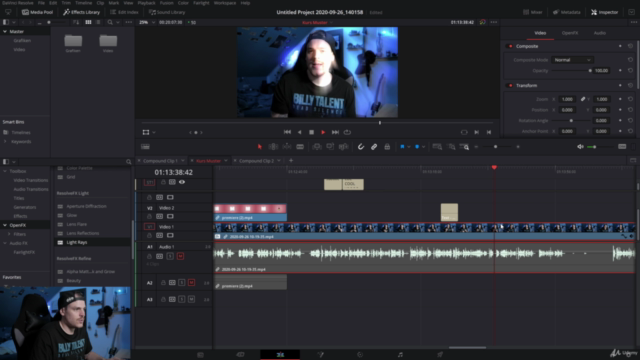The image size is (640, 360).
Task: Toggle the Inspector panel button
Action: (604, 12)
